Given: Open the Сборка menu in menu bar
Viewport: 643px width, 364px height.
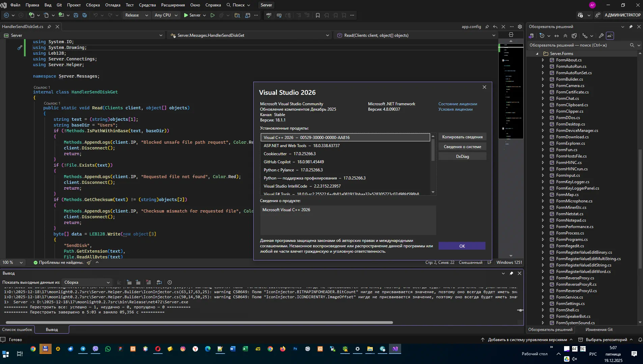Looking at the screenshot, I should (93, 5).
